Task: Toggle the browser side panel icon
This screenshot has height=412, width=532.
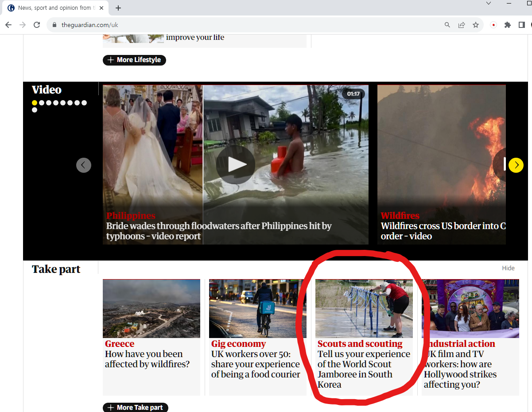Action: (x=522, y=25)
